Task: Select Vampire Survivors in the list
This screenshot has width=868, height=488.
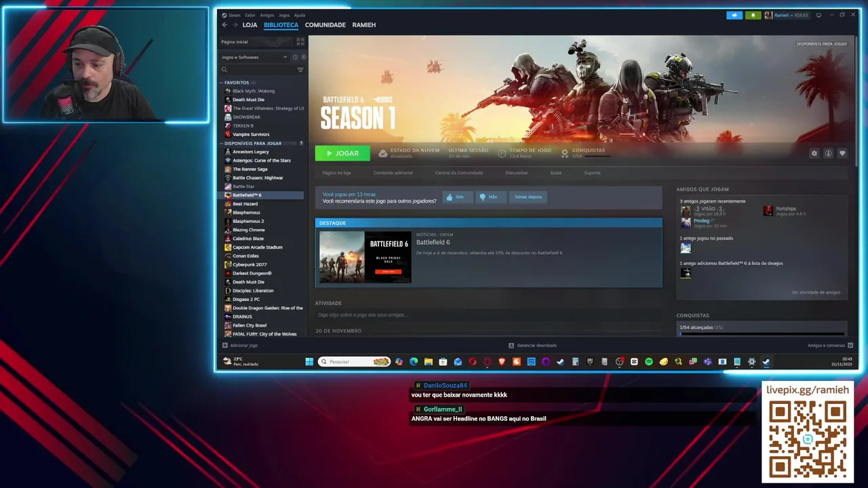Action: click(251, 134)
